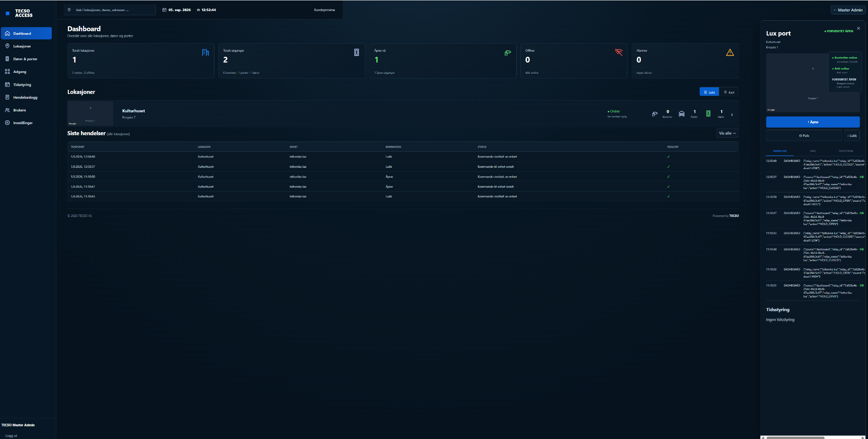This screenshot has width=868, height=439.
Task: Select the event row at 12:50:37
Action: 403,167
